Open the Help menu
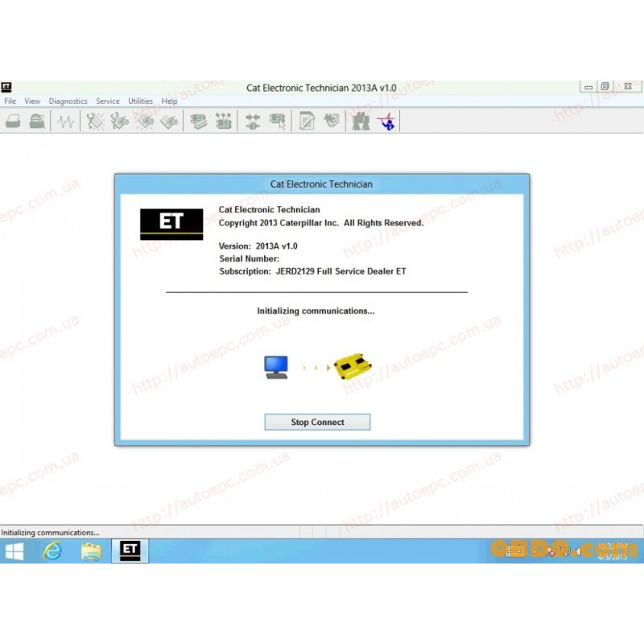 pos(169,101)
